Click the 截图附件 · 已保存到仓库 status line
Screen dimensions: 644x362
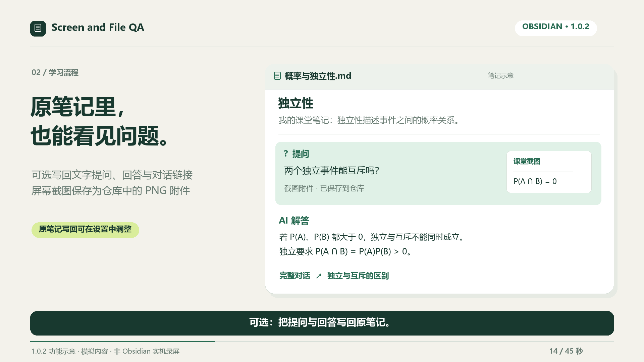pyautogui.click(x=324, y=188)
